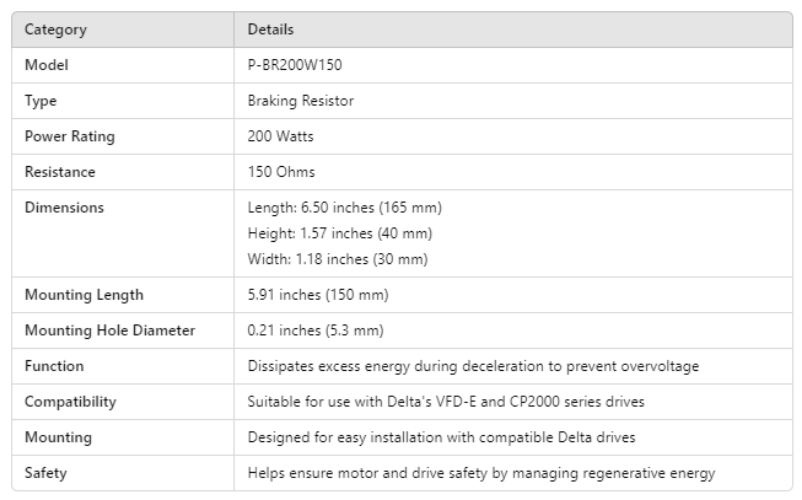Click the Compatibility text mentioning VFD-E drives
The height and width of the screenshot is (500, 802).
point(447,402)
